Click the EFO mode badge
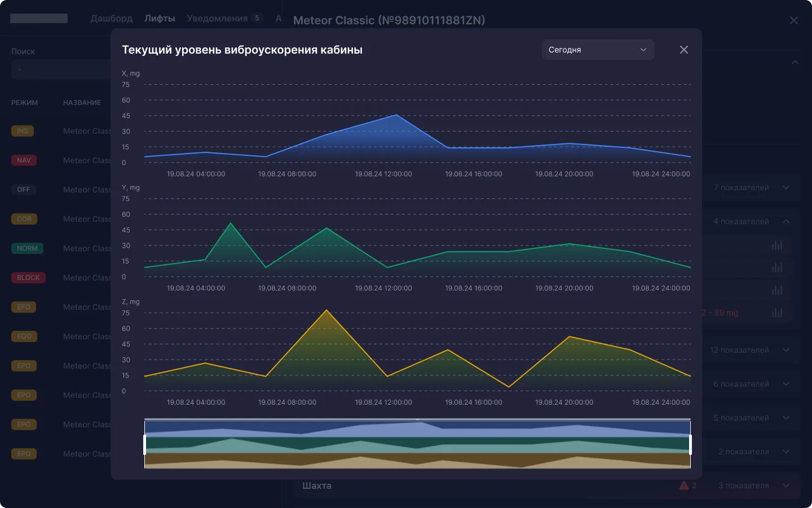Screen dimensions: 812x508 [24, 307]
